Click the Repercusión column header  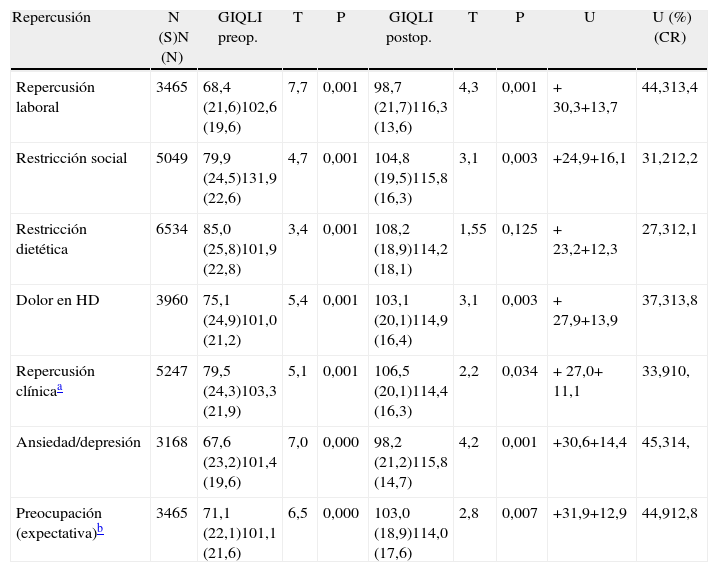[x=51, y=18]
